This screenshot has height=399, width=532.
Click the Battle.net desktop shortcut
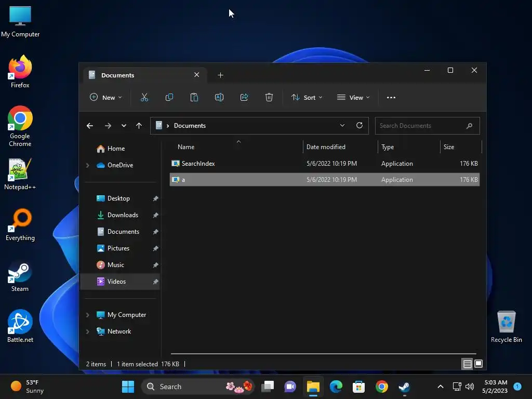[x=20, y=326]
